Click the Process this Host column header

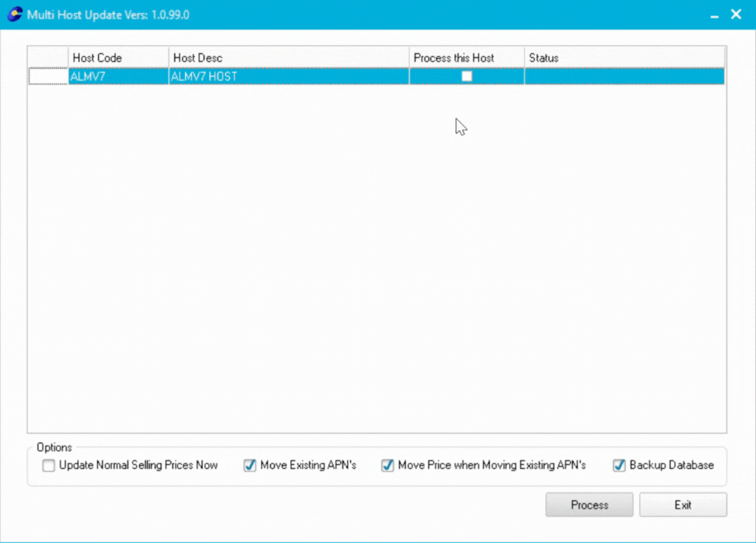(x=466, y=58)
